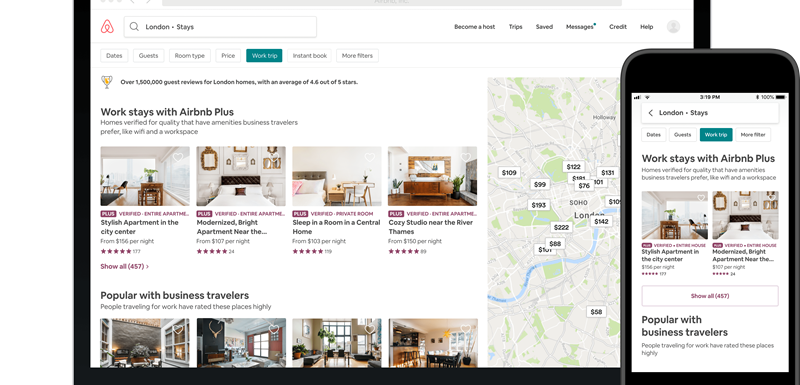This screenshot has height=385, width=800.
Task: Open the Saved menu item
Action: pyautogui.click(x=544, y=27)
